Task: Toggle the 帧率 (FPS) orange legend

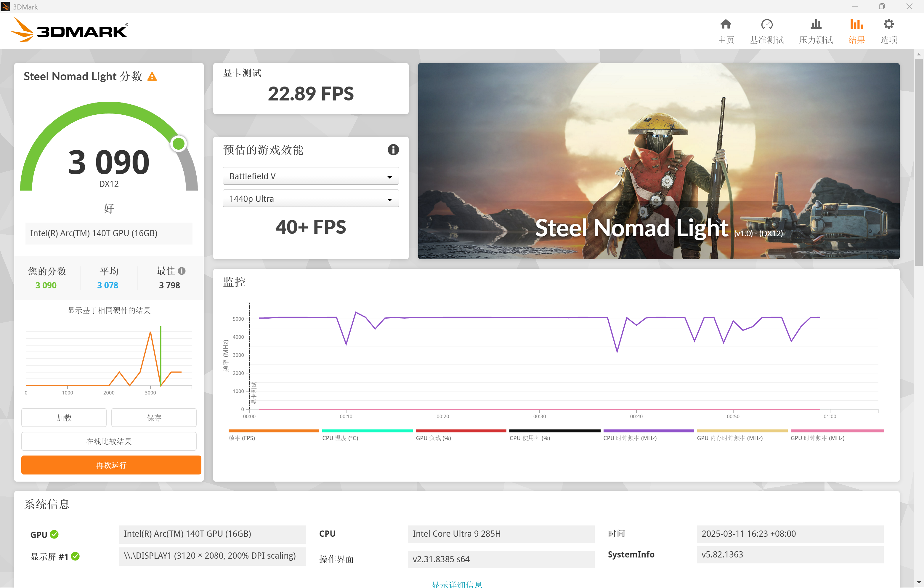Action: [x=274, y=435]
